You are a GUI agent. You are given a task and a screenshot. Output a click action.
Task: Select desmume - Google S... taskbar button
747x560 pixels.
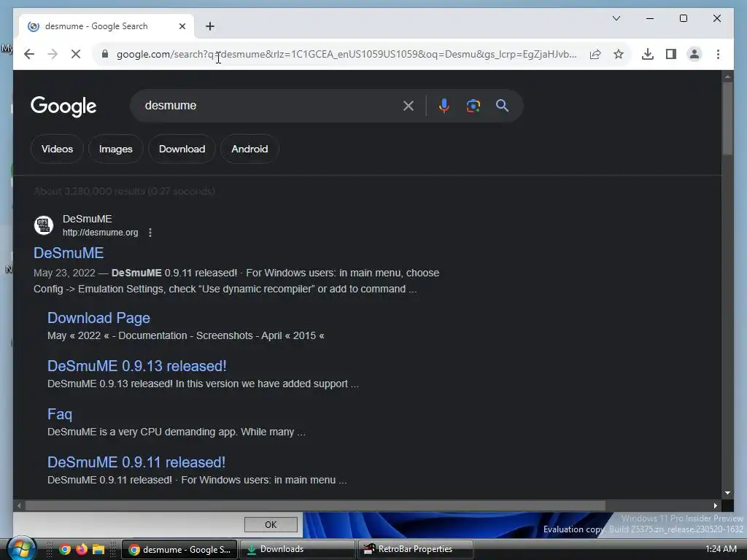(179, 550)
